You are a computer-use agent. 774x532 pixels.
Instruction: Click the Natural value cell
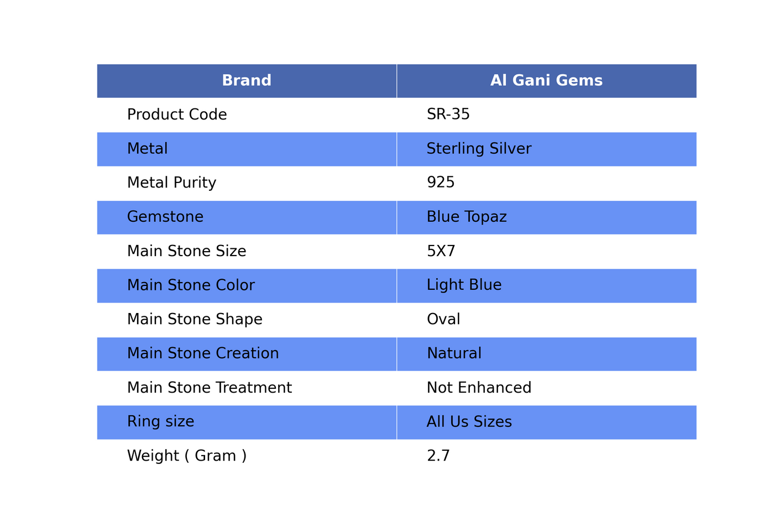pos(547,354)
